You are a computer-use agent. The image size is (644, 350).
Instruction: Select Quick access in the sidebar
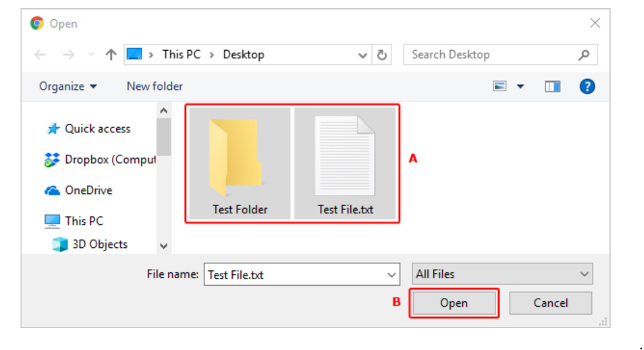97,129
